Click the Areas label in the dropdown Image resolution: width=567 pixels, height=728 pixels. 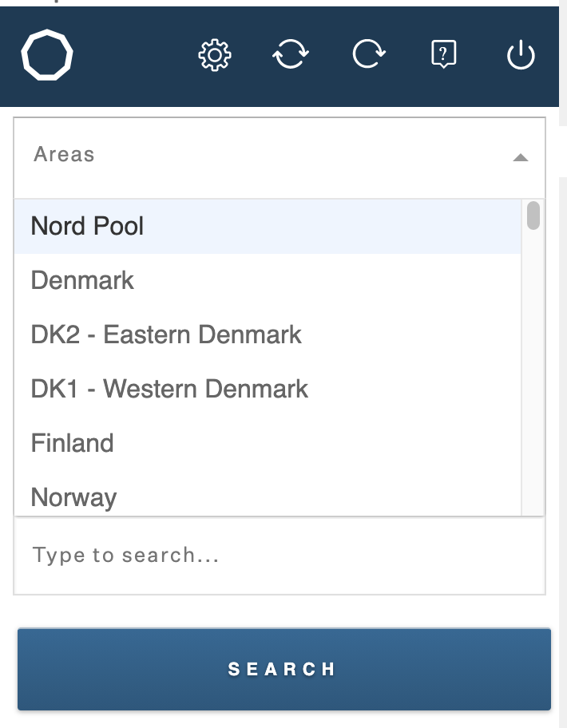coord(64,154)
